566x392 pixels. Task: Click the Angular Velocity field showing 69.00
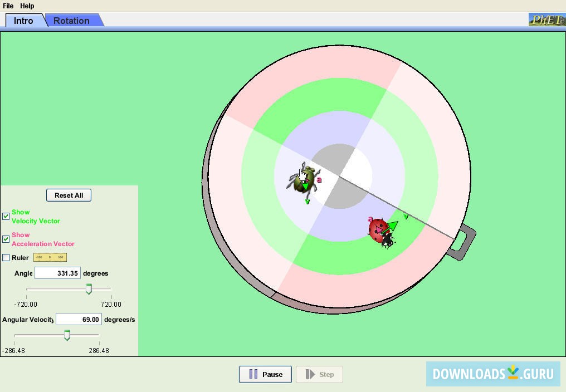tap(79, 320)
